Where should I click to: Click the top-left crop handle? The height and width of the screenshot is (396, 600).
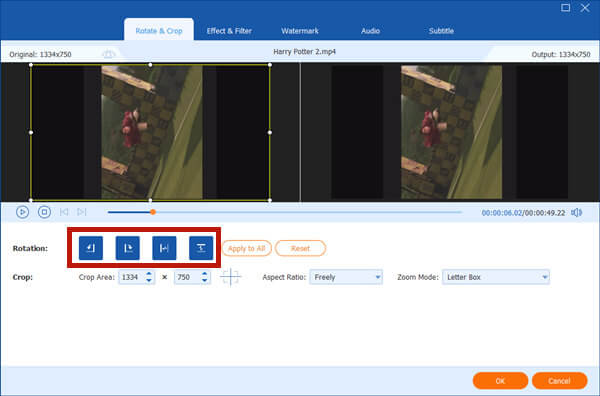click(31, 65)
